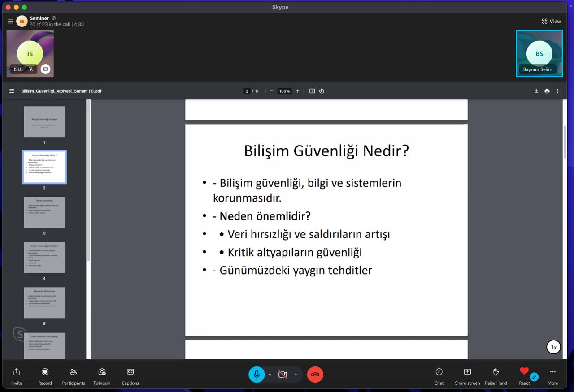This screenshot has width=574, height=392.
Task: Mute the microphone
Action: coord(257,375)
